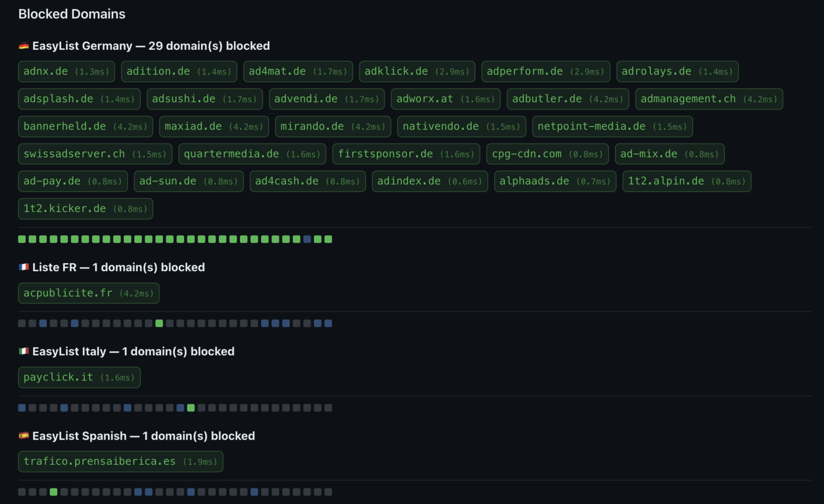Select the maxiad.de blocked domain
Screen dimensions: 824x504
tap(214, 127)
